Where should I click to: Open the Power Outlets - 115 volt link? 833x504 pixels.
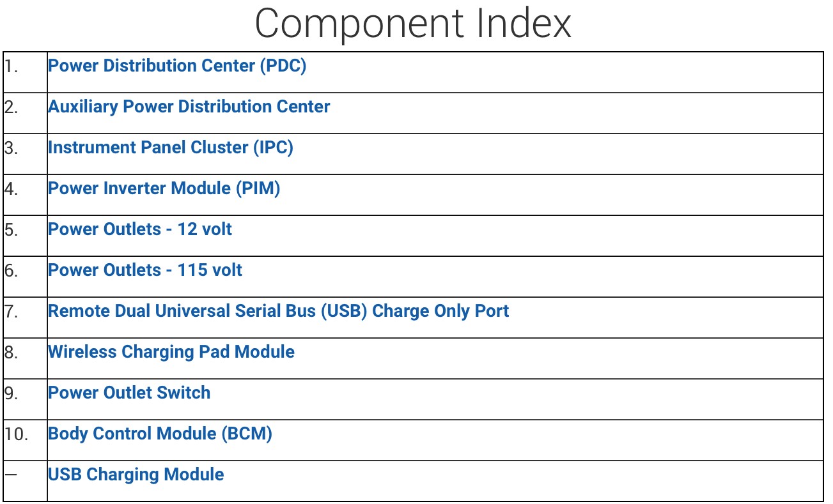145,270
